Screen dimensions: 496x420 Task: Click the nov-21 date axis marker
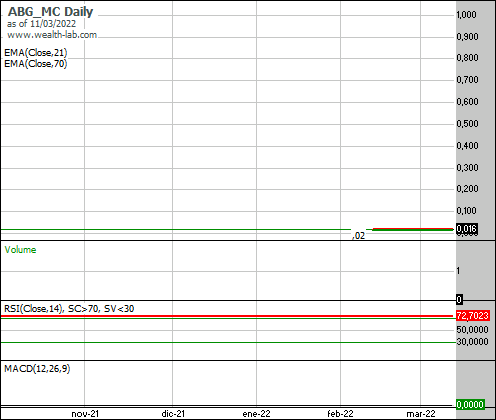[x=85, y=414]
